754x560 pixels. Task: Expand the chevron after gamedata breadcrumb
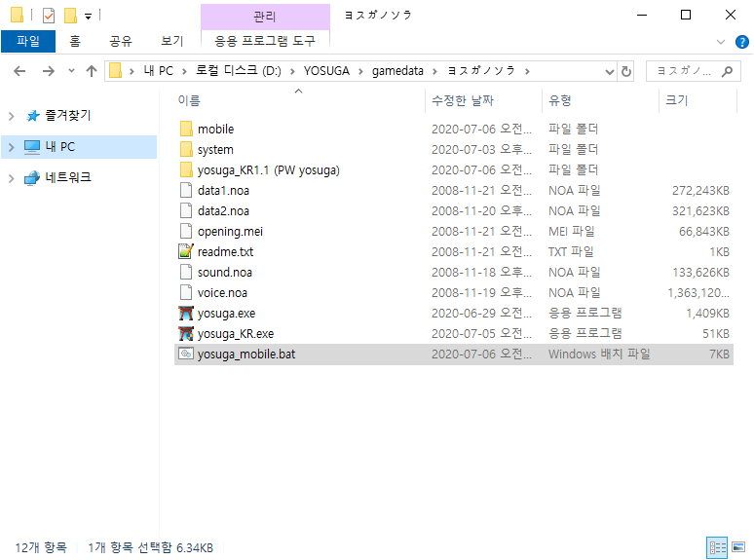pos(434,72)
